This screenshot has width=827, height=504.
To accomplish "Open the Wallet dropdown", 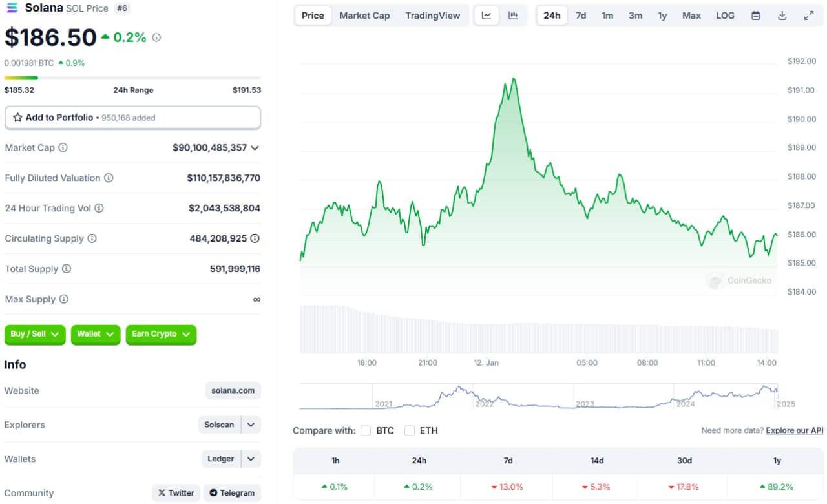I will [x=96, y=334].
